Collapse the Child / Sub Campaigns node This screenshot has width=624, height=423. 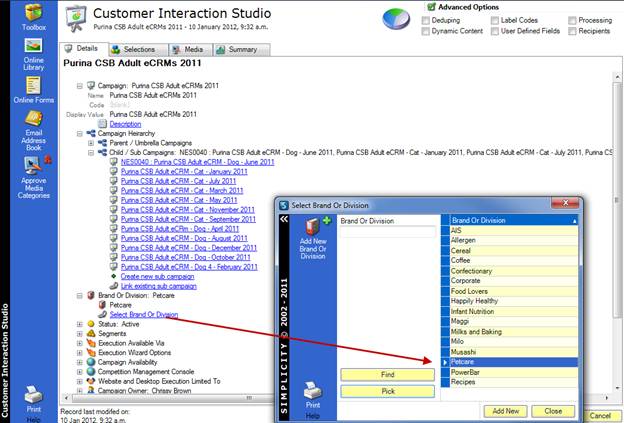point(91,152)
